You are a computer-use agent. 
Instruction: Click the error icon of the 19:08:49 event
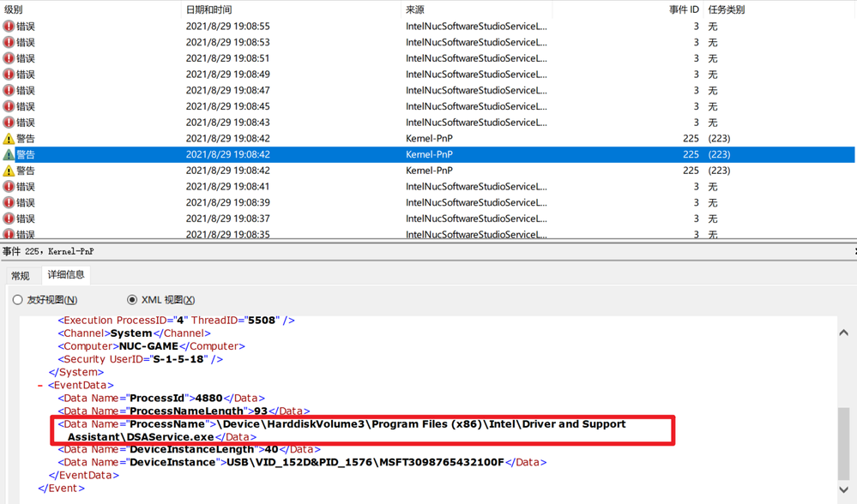(x=9, y=75)
